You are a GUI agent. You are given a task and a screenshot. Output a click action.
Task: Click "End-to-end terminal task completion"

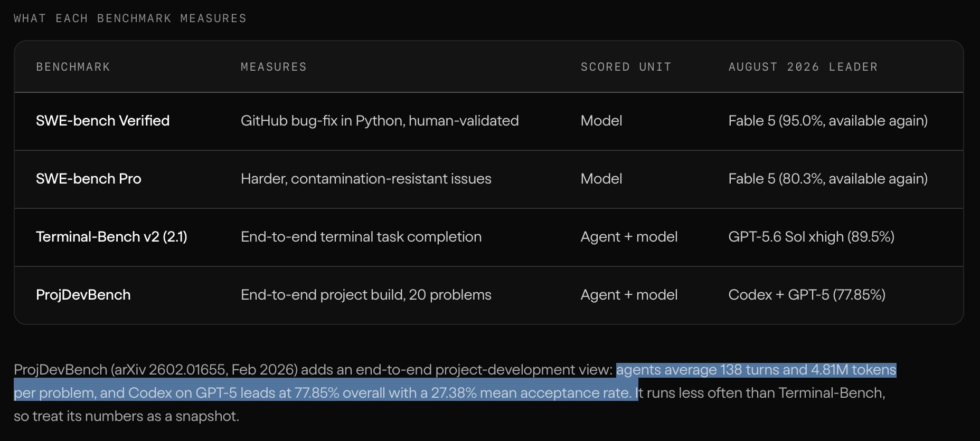(361, 237)
